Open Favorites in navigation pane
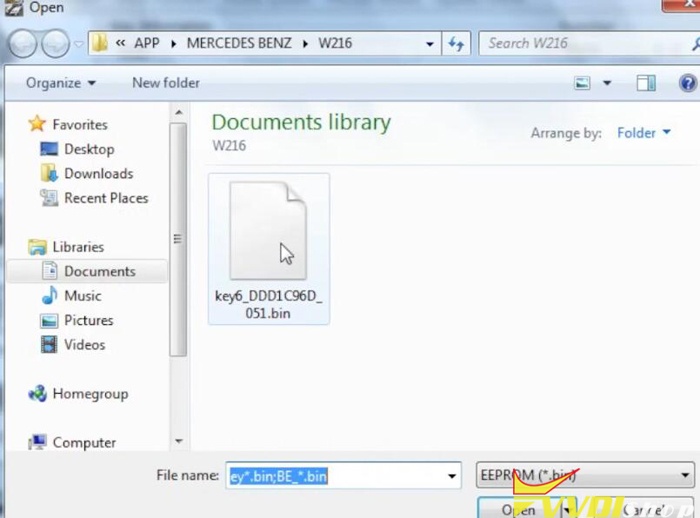700x518 pixels. (x=80, y=125)
